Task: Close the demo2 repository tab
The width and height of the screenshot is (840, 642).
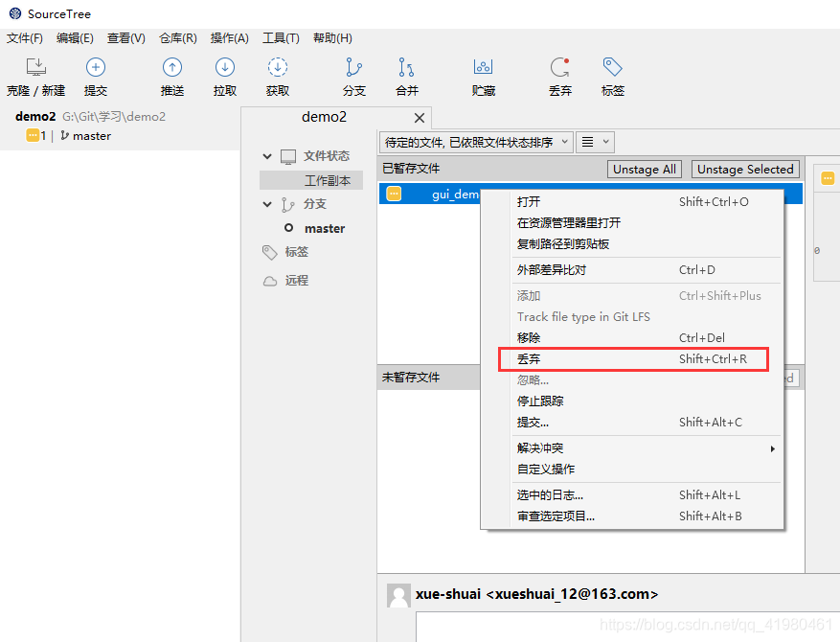Action: coord(420,118)
